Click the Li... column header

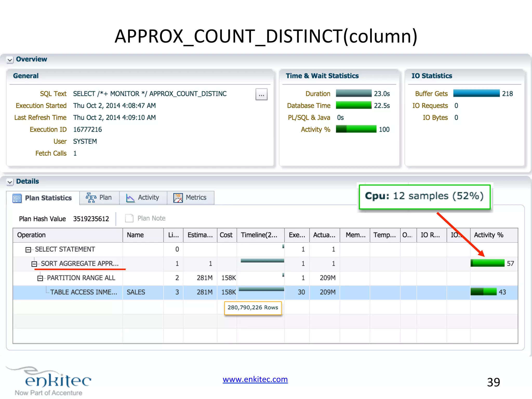tap(173, 235)
